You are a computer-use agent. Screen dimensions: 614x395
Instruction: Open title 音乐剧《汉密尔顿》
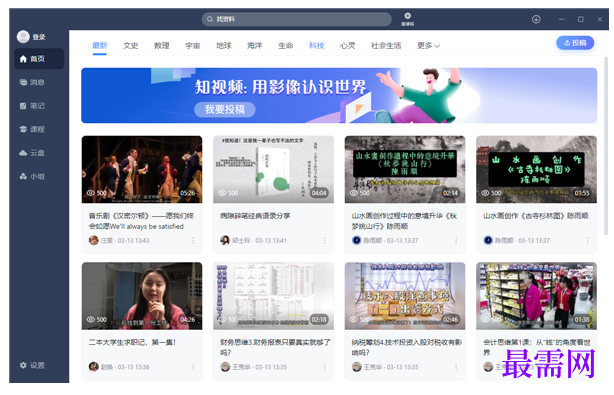click(141, 221)
